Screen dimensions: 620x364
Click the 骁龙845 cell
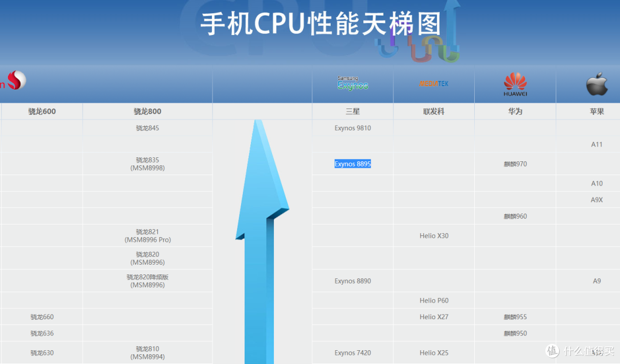pos(148,128)
